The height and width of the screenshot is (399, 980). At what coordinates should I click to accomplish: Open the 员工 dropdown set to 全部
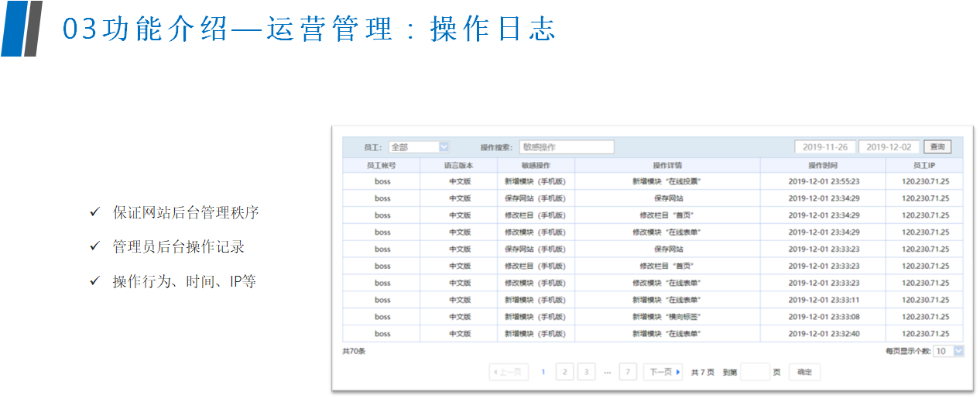419,146
